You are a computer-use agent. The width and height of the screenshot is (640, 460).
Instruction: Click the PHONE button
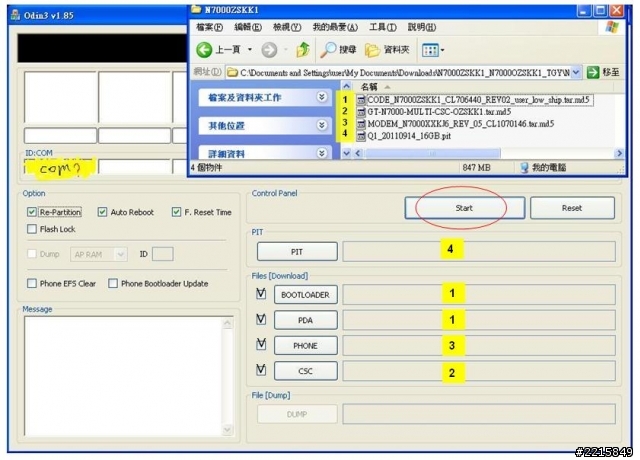point(305,345)
